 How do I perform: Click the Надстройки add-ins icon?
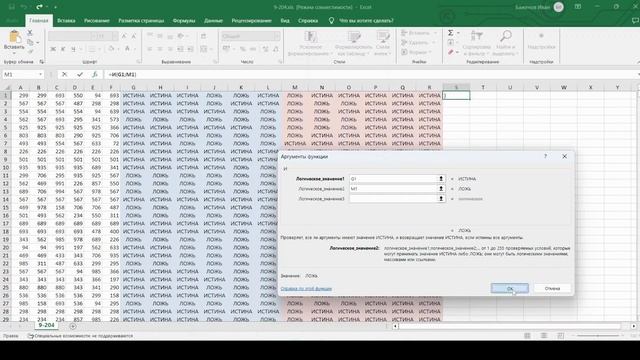[541, 37]
